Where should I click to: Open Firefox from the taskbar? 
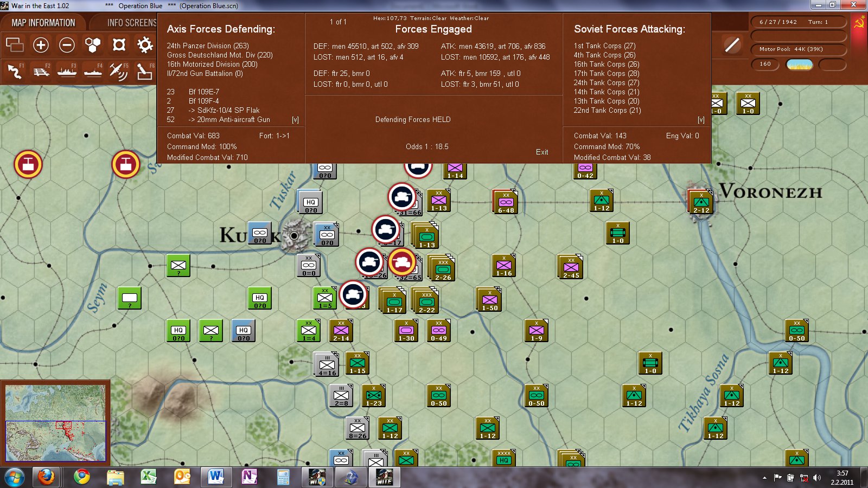pos(47,477)
